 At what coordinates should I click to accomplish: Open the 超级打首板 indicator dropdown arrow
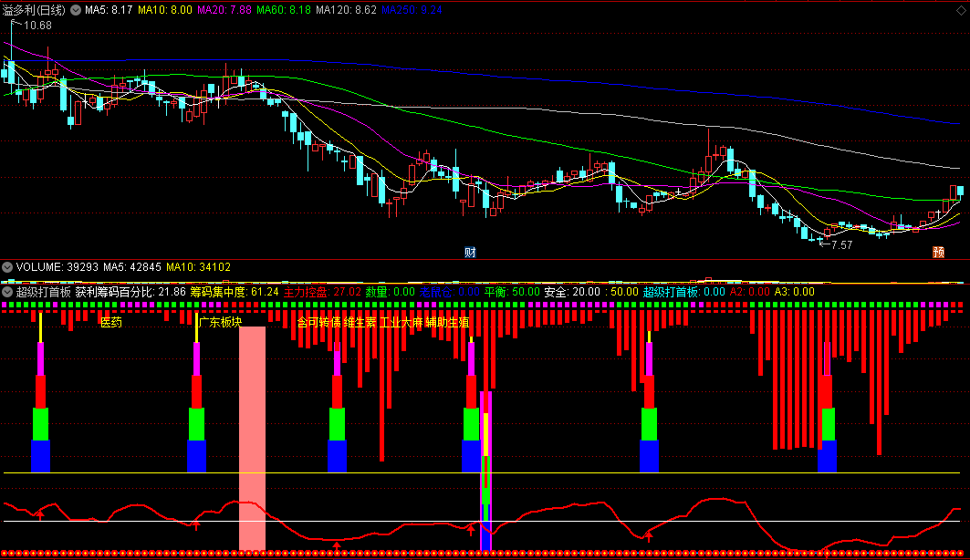coord(7,292)
